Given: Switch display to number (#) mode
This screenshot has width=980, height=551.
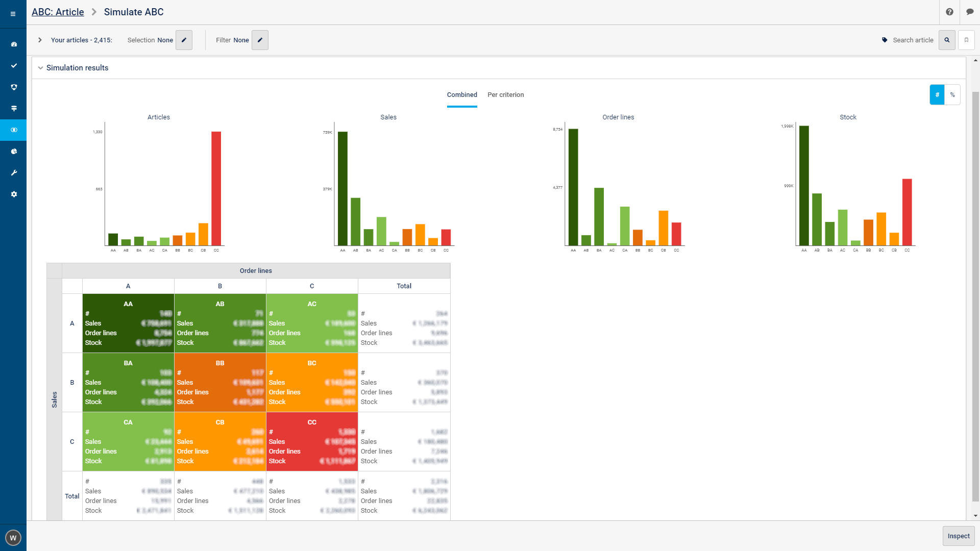Looking at the screenshot, I should click(x=937, y=95).
